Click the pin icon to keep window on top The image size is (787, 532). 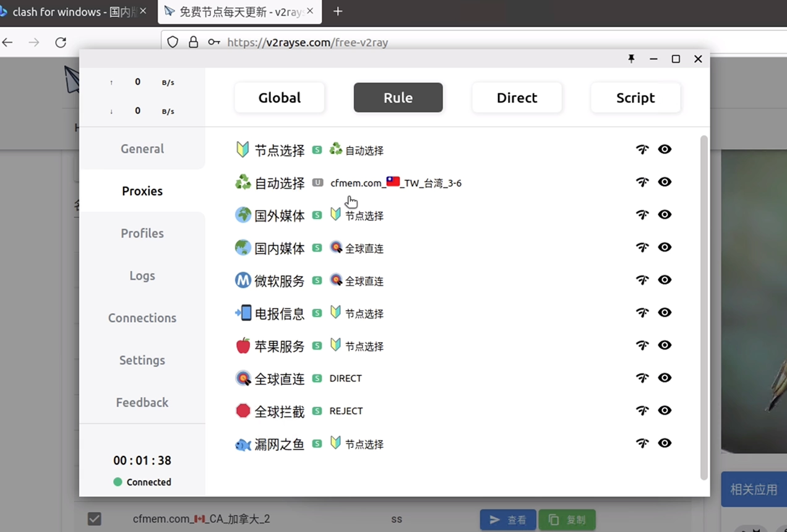(x=631, y=59)
